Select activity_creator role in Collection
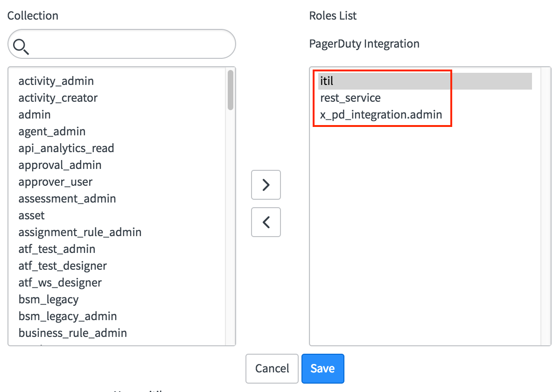Screen dimensions: 560x392 (58, 98)
